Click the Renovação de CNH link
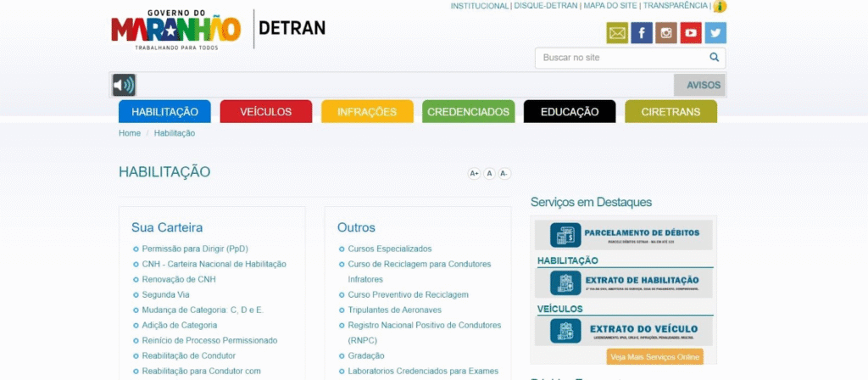 pyautogui.click(x=179, y=279)
